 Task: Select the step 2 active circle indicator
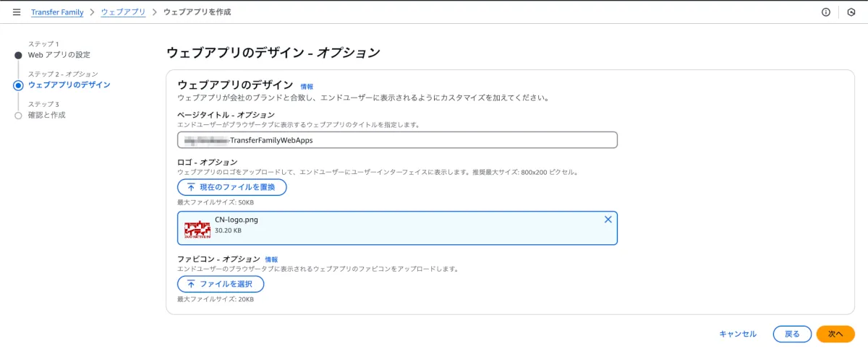[18, 85]
